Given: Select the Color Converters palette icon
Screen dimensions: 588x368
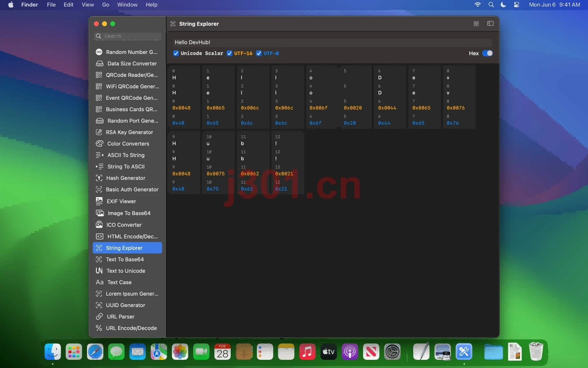Looking at the screenshot, I should [x=99, y=144].
